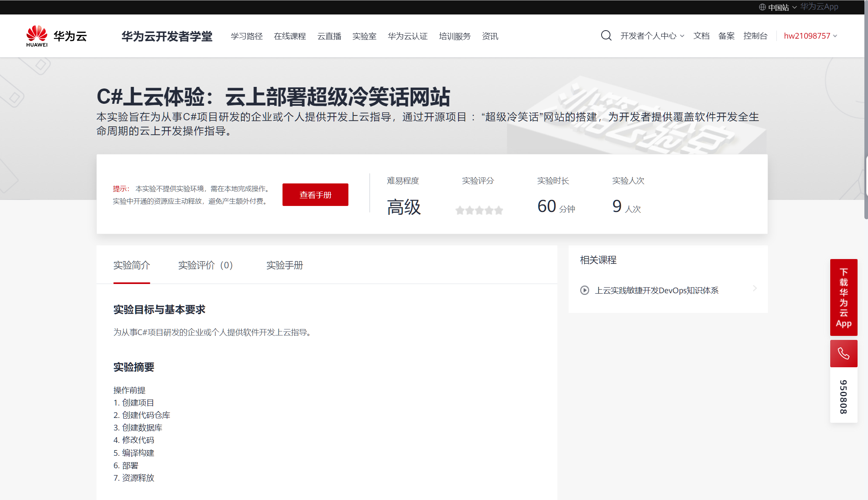Switch to the 实验评价 (0) tab
Image resolution: width=868 pixels, height=500 pixels.
point(205,265)
